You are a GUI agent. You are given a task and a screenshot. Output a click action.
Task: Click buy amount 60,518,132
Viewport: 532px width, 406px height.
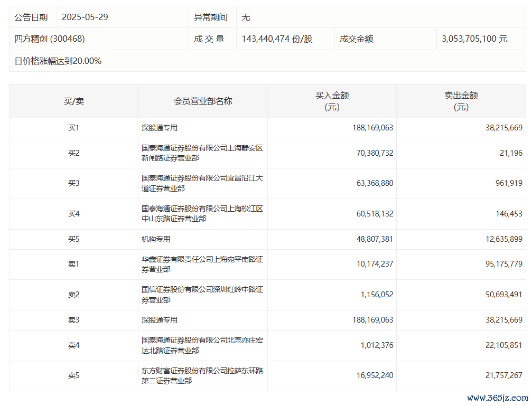tap(375, 214)
